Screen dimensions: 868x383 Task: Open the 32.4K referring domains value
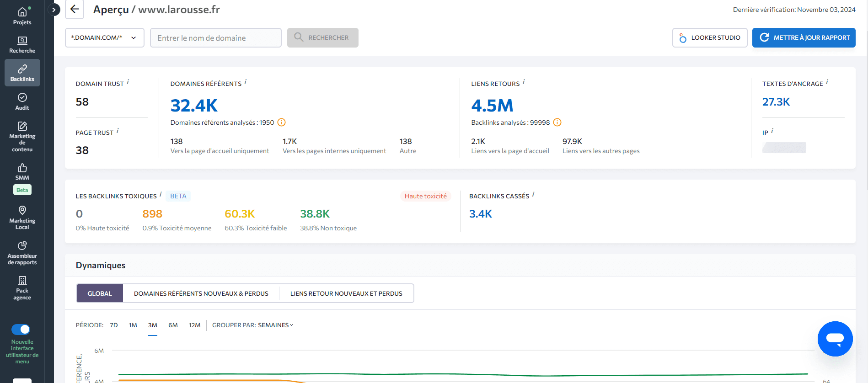pyautogui.click(x=194, y=106)
